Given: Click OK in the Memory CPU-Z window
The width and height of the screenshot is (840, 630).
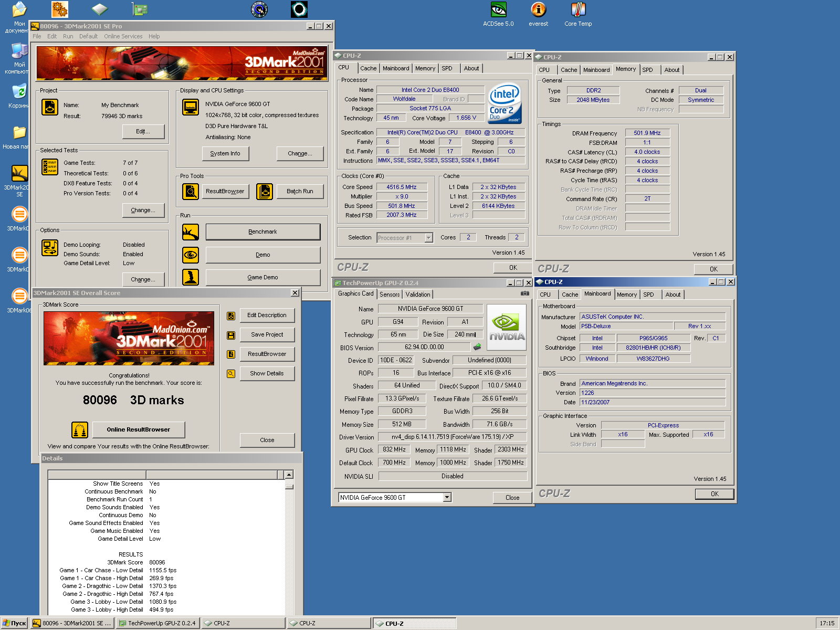Looking at the screenshot, I should coord(713,269).
